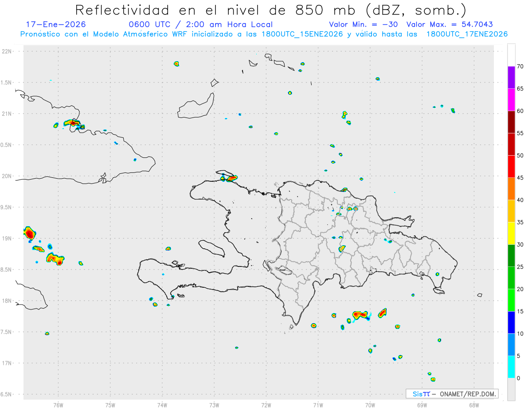Click the latitude axis label '22N'
Screen dimensions: 532x411
pyautogui.click(x=8, y=51)
